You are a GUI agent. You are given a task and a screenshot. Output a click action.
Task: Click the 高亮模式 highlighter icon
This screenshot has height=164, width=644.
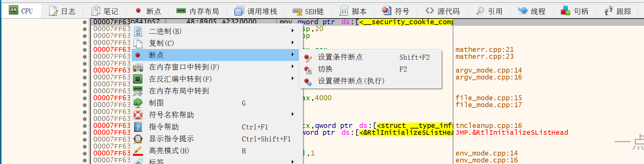pyautogui.click(x=138, y=151)
